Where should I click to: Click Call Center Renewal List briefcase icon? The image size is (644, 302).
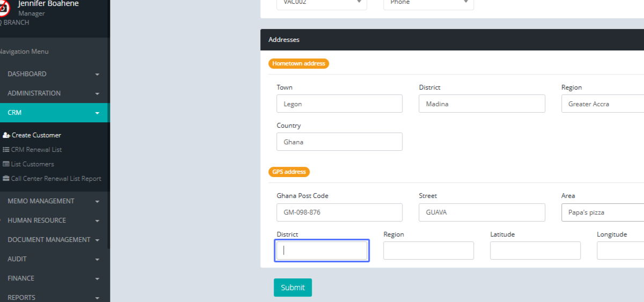tap(6, 179)
